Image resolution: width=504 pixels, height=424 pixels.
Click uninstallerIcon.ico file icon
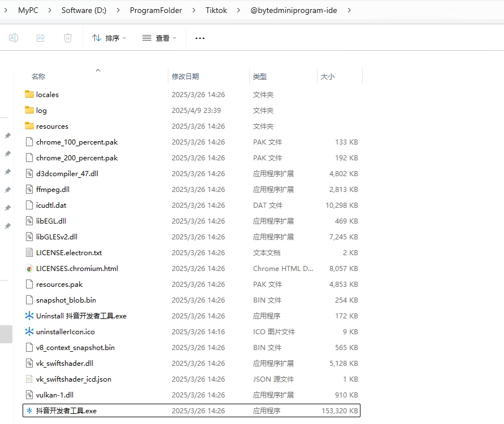click(29, 331)
